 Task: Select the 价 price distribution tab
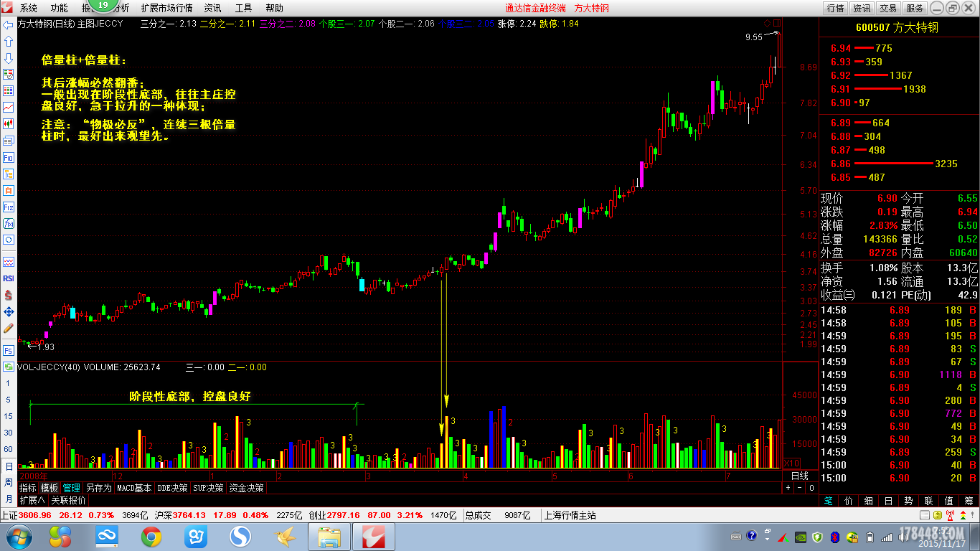tap(849, 500)
